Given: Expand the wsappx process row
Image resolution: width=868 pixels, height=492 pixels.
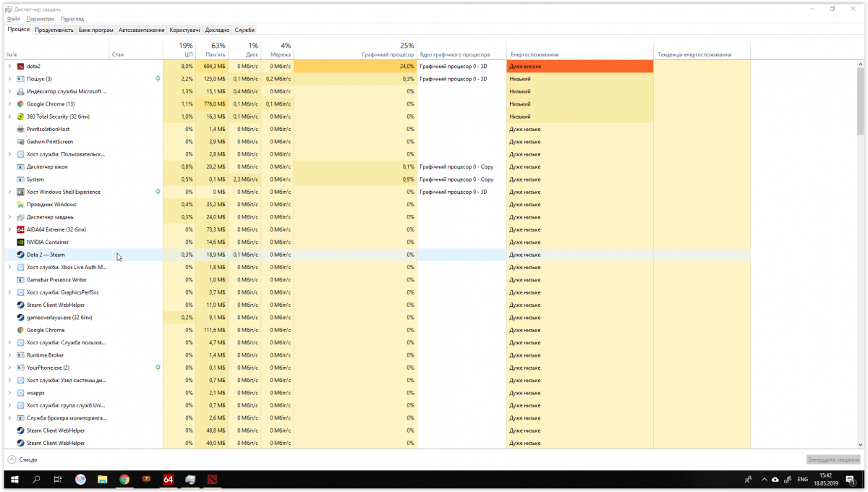Looking at the screenshot, I should (x=9, y=393).
